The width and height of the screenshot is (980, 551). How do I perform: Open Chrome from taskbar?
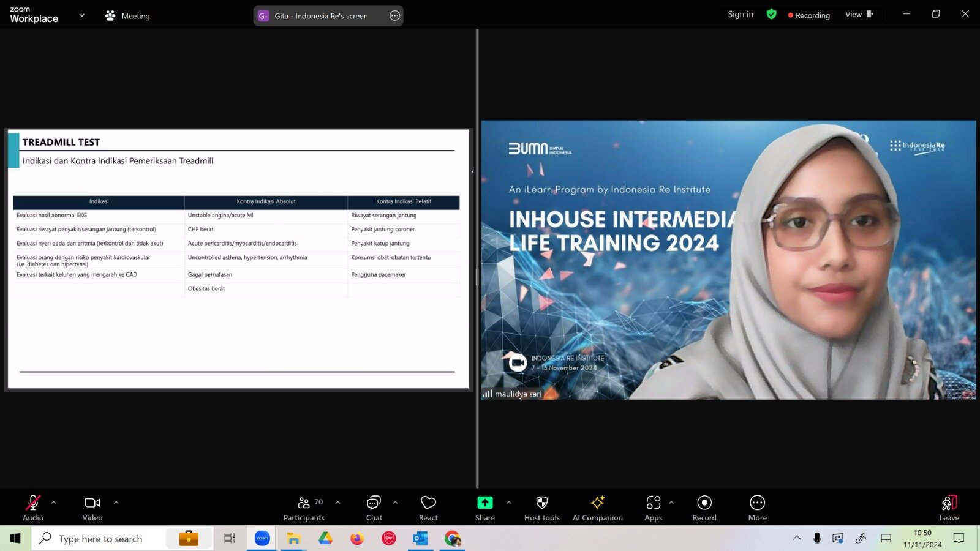click(x=453, y=539)
